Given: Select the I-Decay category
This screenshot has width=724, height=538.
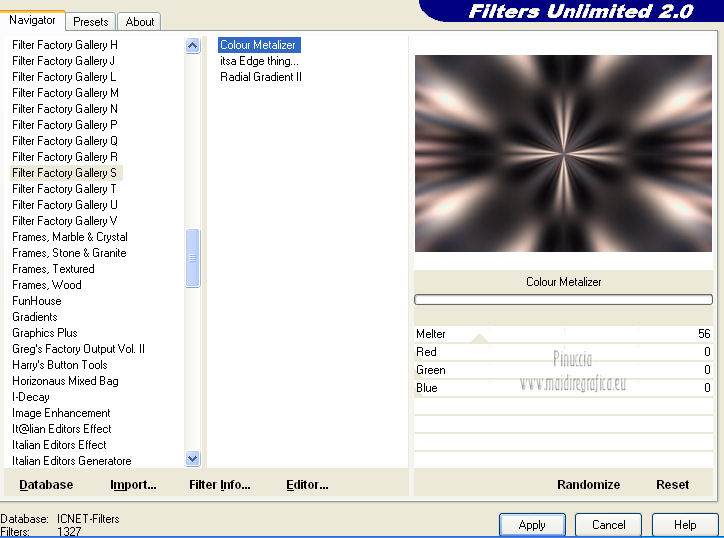Looking at the screenshot, I should pos(30,397).
